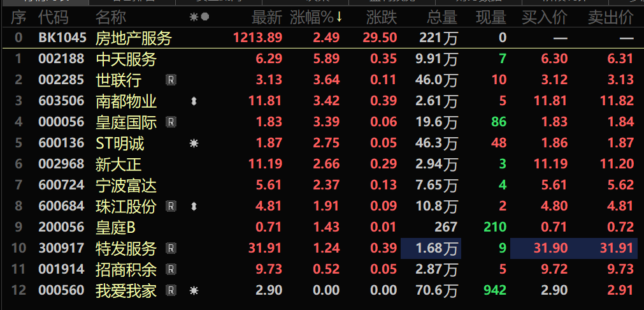
Task: Click stock code 200056
Action: pos(61,227)
